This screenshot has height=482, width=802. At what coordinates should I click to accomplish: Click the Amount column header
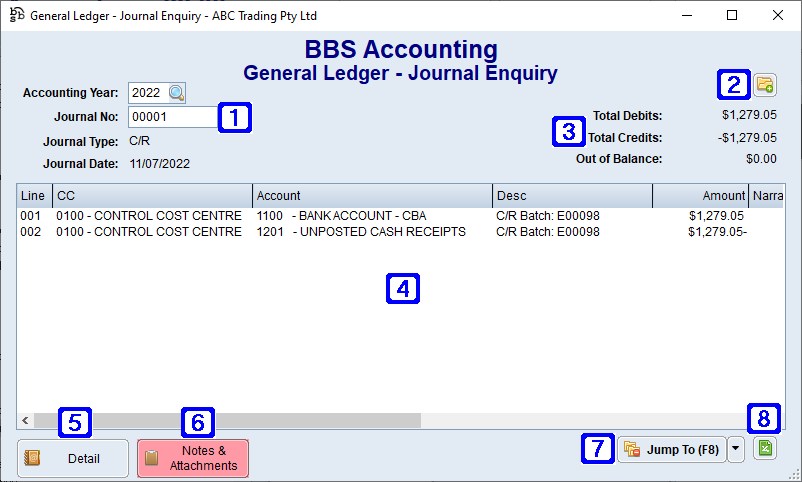pos(701,196)
